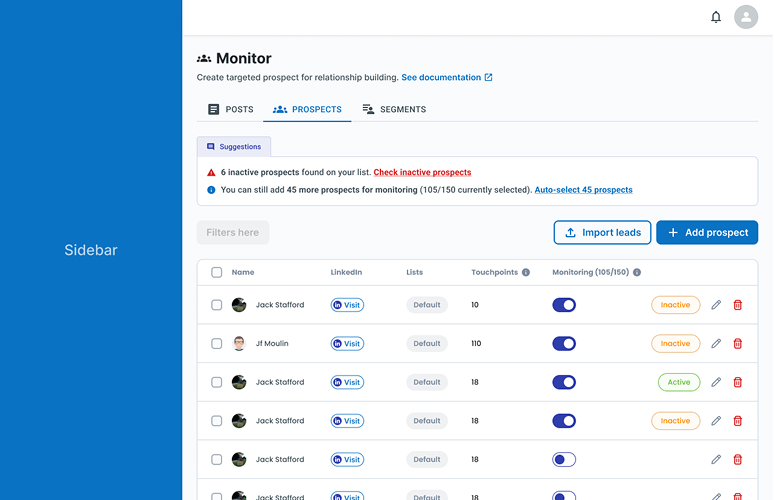Click the external link icon beside See documentation
The height and width of the screenshot is (500, 774).
click(488, 77)
